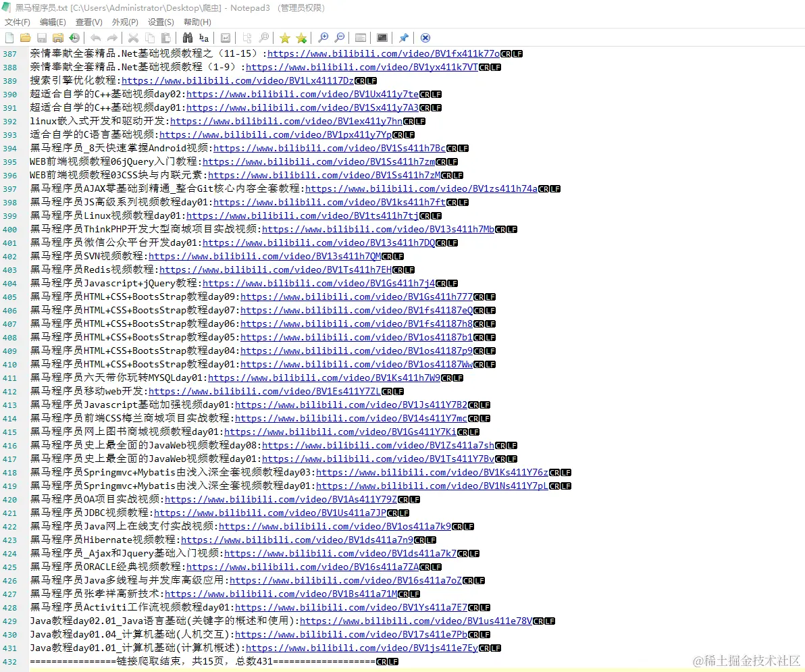The width and height of the screenshot is (805, 672).
Task: Open the 黑马程序员张孝祥高新技术 link
Action: 281,594
